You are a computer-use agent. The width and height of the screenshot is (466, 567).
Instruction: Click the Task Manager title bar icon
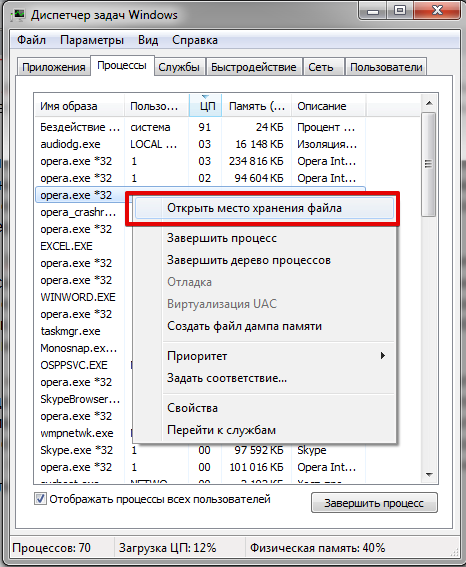[x=18, y=15]
